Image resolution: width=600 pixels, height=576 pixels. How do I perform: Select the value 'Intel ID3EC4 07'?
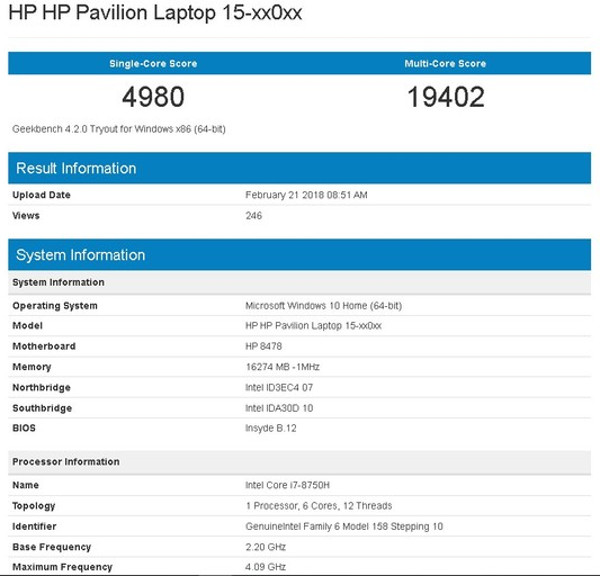[x=279, y=388]
